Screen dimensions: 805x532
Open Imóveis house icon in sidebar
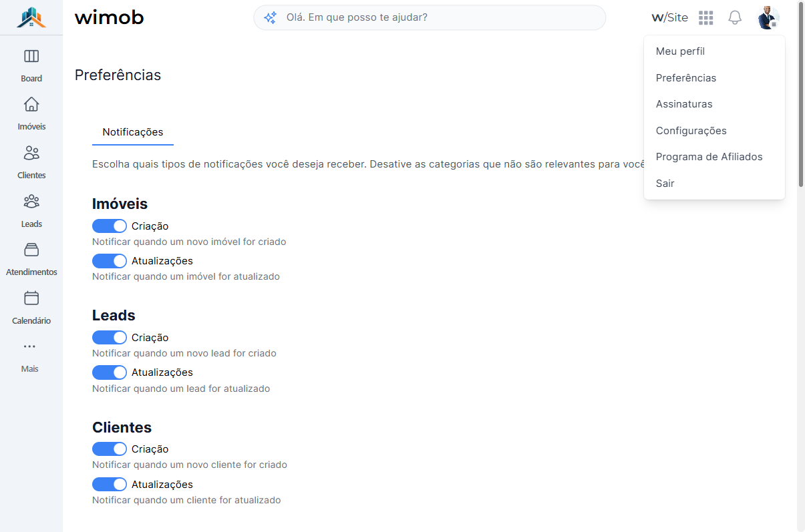31,104
